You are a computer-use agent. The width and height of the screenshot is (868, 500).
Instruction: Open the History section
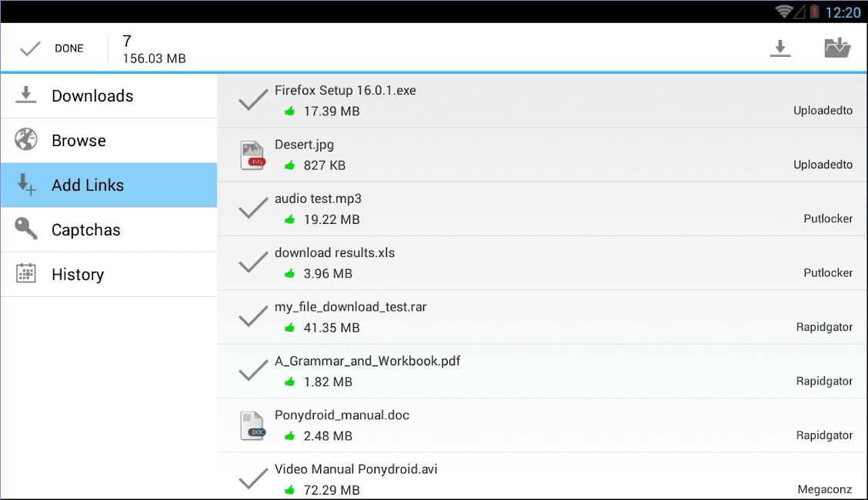tap(109, 275)
